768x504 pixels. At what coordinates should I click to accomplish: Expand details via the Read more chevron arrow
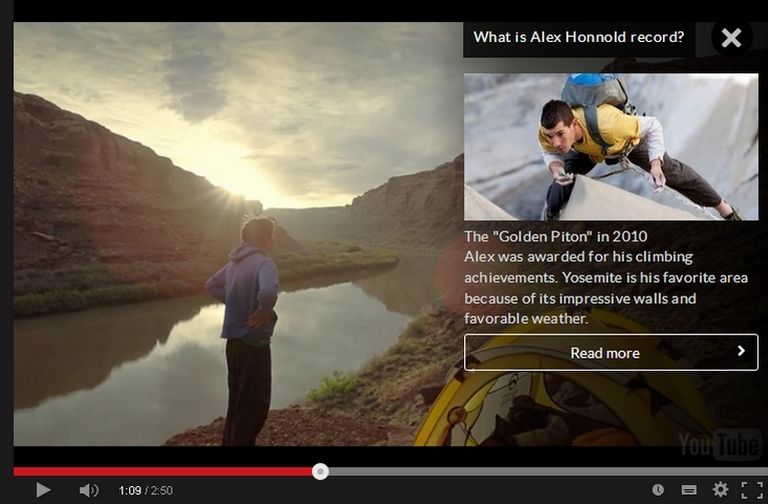point(741,351)
